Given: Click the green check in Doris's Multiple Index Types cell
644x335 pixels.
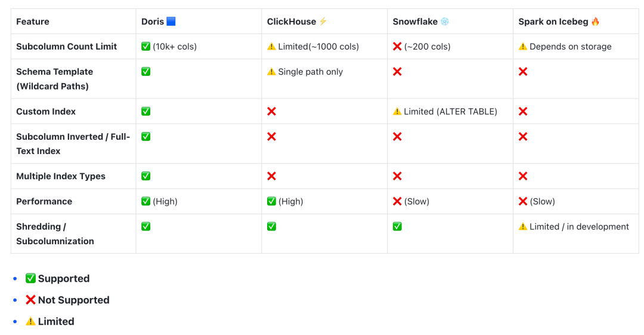Looking at the screenshot, I should (145, 176).
